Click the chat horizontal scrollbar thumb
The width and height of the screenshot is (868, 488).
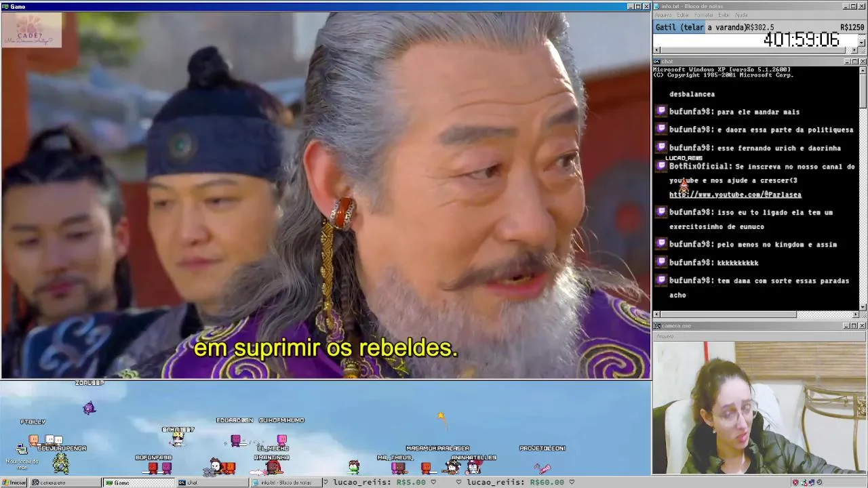coord(728,314)
